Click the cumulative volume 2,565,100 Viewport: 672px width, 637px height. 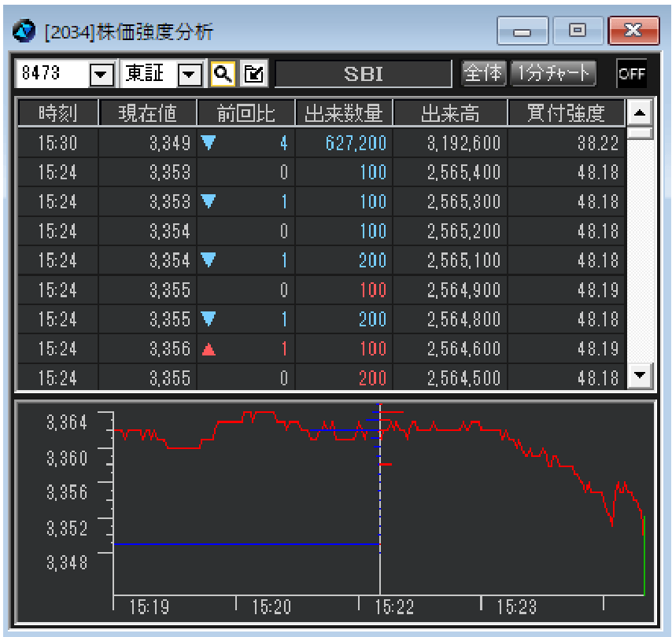463,260
